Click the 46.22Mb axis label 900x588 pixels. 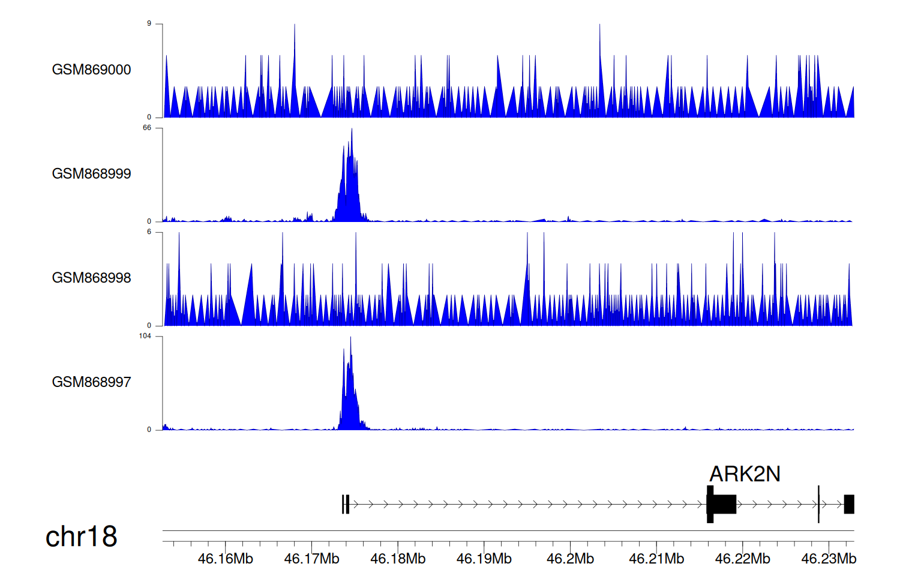pos(742,559)
